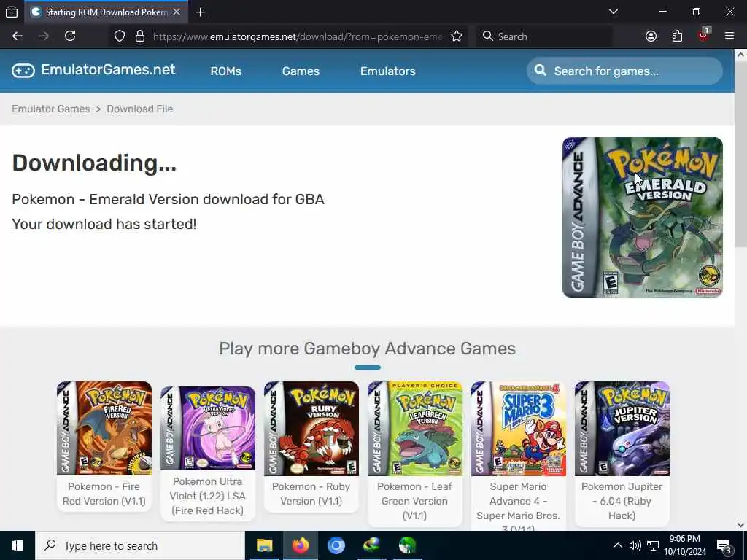Screen dimensions: 747x560
Task: Click 'Play more Gameboy Advance Games' heading
Action: pos(368,349)
